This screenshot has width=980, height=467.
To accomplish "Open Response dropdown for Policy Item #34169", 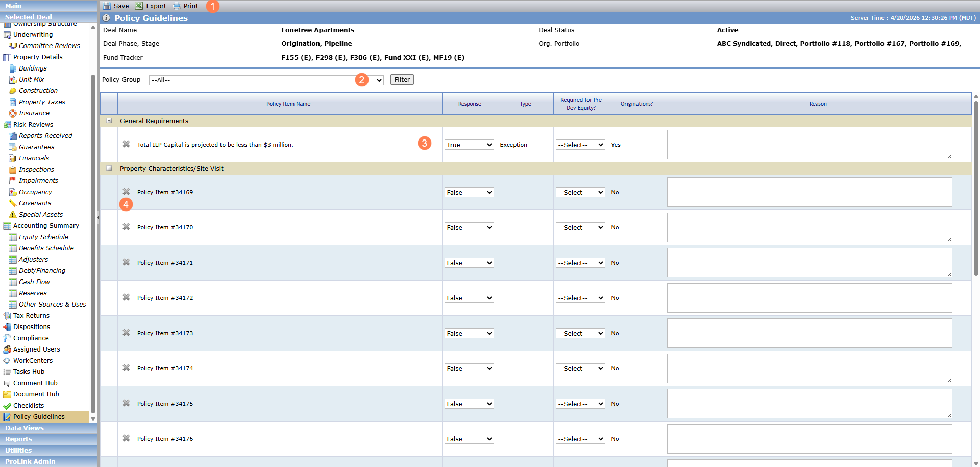I will [x=469, y=192].
